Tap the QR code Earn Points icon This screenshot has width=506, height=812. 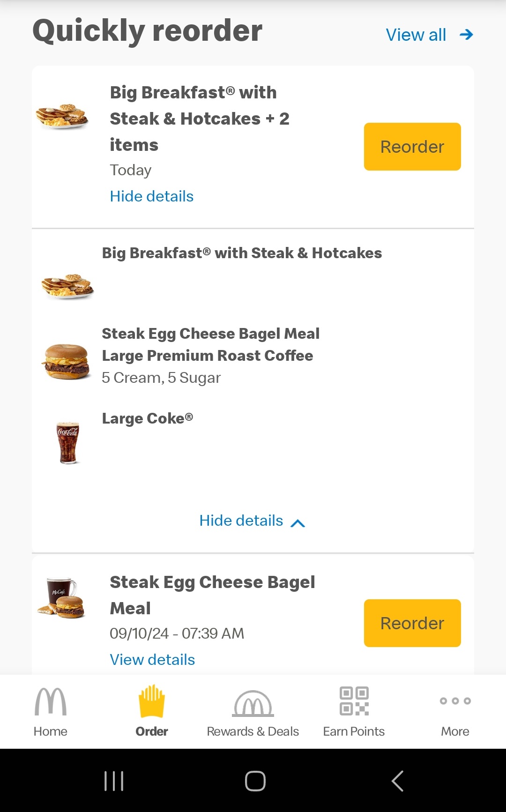point(354,701)
